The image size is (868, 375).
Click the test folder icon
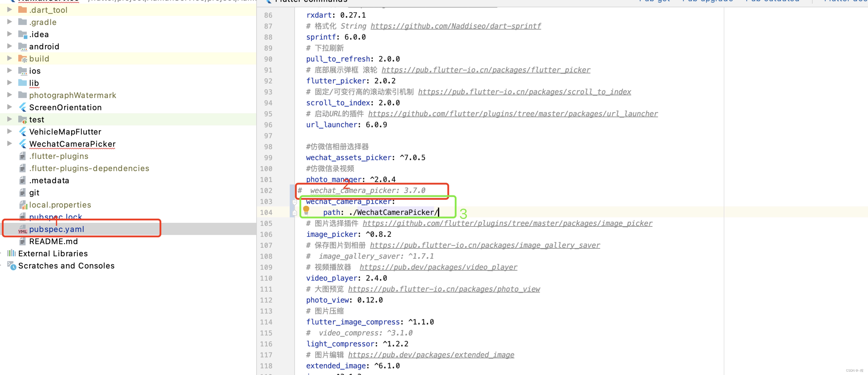point(22,119)
